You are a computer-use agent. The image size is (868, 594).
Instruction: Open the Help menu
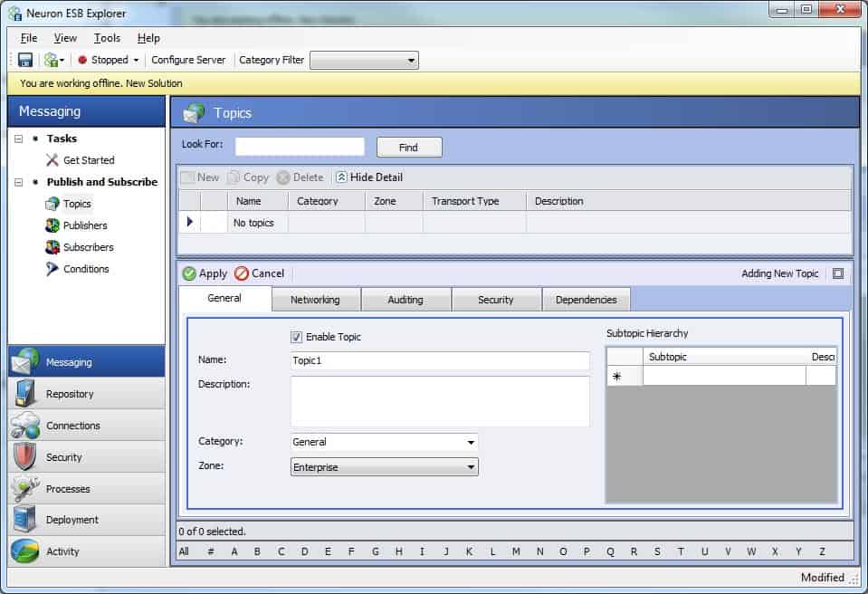click(148, 38)
